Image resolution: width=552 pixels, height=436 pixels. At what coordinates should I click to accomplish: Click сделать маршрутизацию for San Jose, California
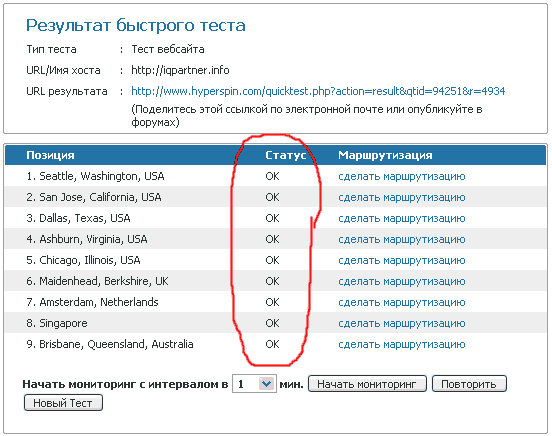point(402,197)
